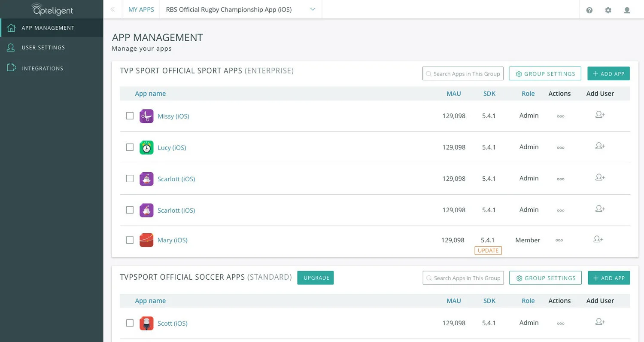
Task: Open the user profile icon in header
Action: coord(627,10)
